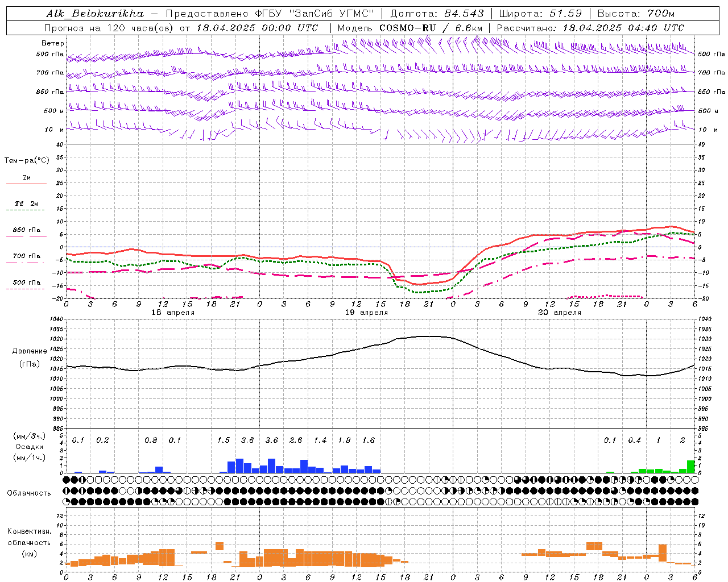Select the "20 апреля" date label
The width and height of the screenshot is (728, 582).
[560, 313]
